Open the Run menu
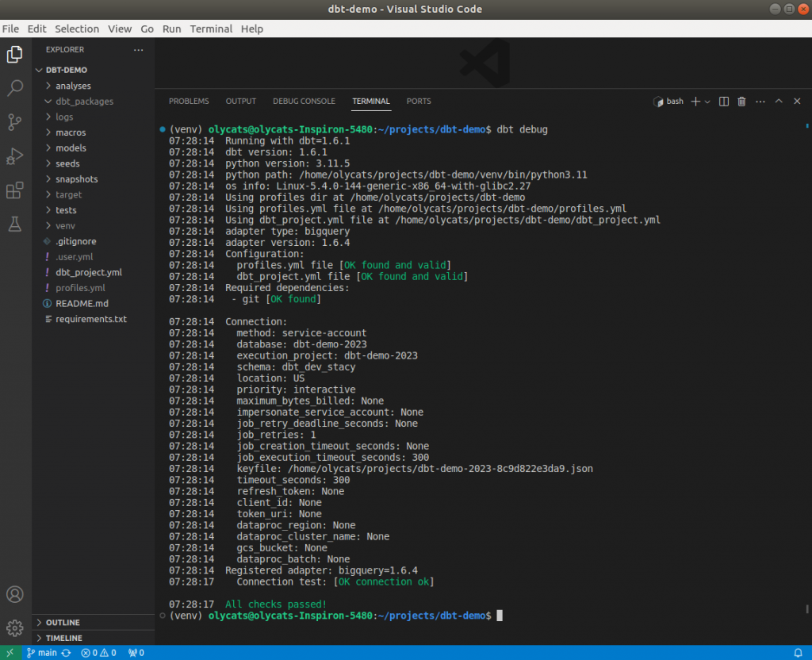This screenshot has height=660, width=812. 171,29
